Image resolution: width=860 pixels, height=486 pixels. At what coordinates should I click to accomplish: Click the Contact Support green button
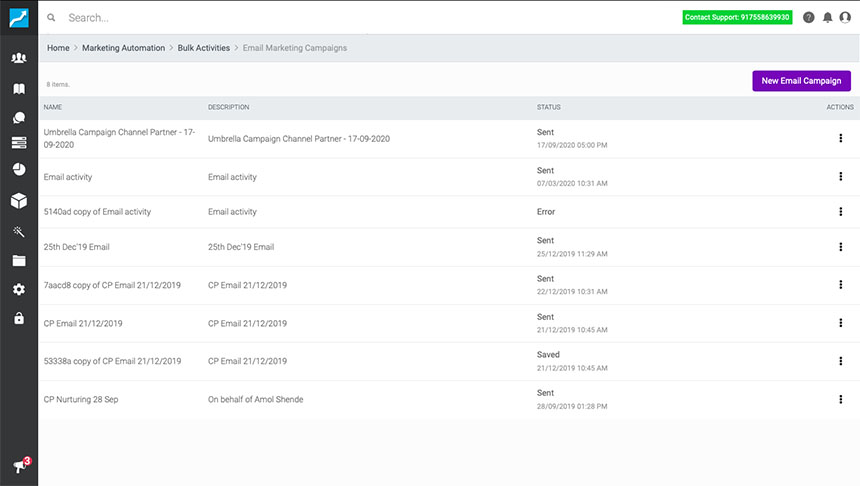[737, 17]
